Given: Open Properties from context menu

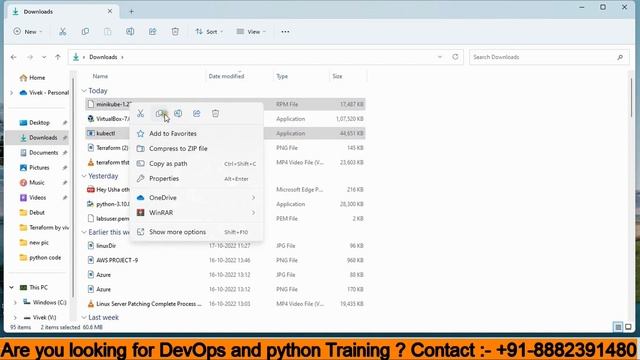Looking at the screenshot, I should pyautogui.click(x=196, y=179).
